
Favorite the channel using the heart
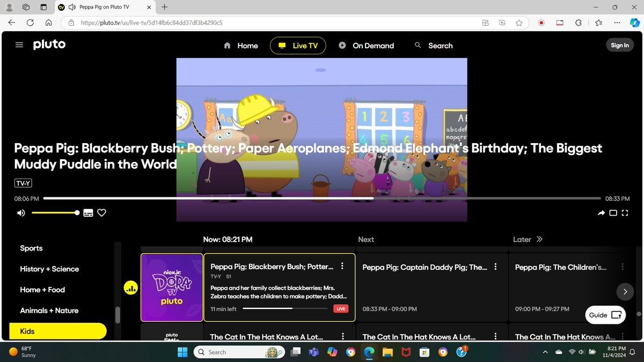101,213
